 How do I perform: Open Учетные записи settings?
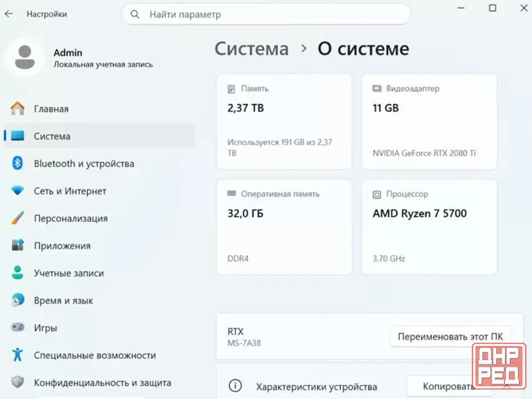click(99, 273)
